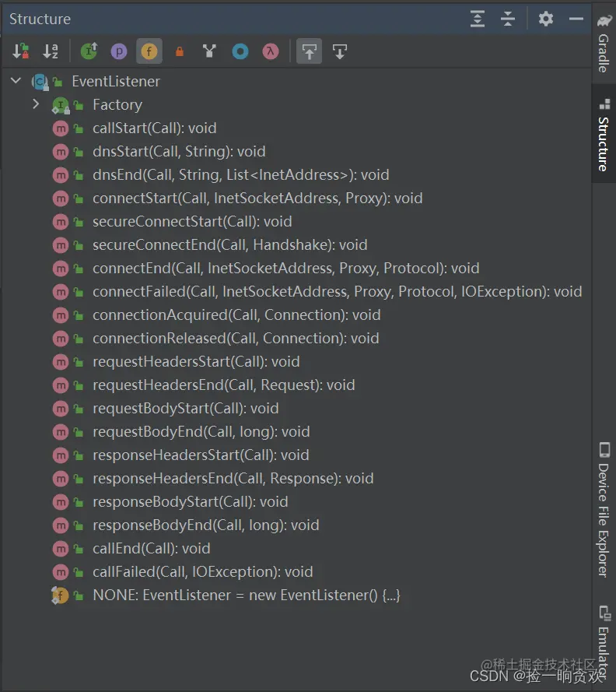The image size is (616, 692).
Task: Select dnsStart(Call, String): void
Action: pos(179,152)
